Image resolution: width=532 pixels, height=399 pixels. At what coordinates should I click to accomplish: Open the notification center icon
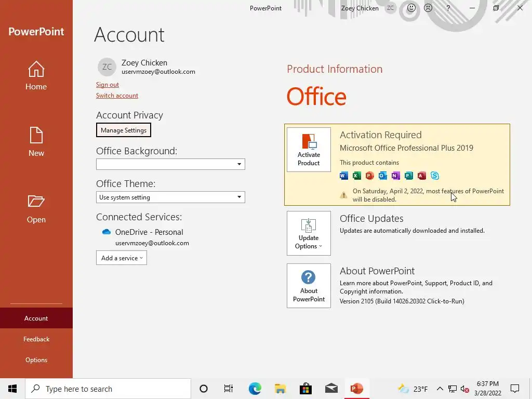515,389
